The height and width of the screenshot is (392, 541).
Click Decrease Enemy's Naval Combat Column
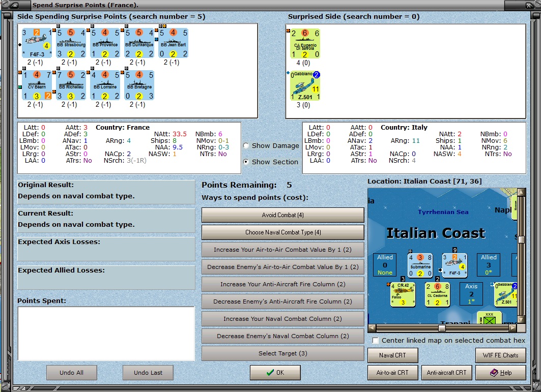[x=282, y=336]
